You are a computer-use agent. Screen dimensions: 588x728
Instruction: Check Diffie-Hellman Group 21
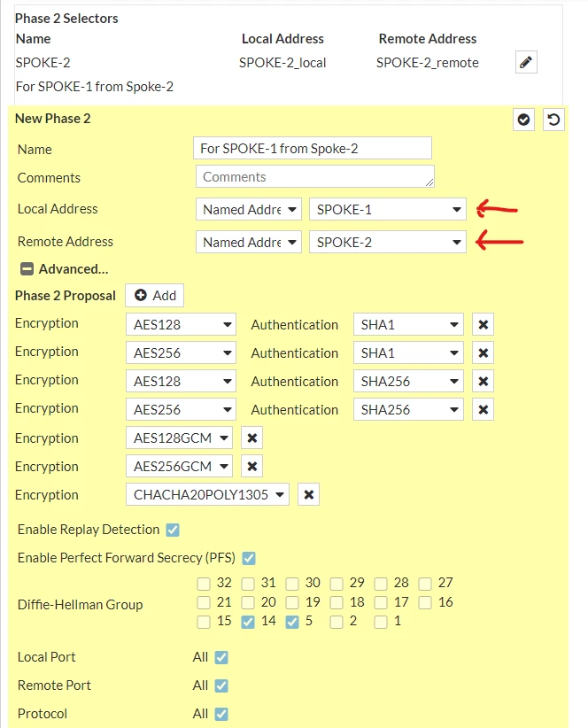pyautogui.click(x=204, y=602)
